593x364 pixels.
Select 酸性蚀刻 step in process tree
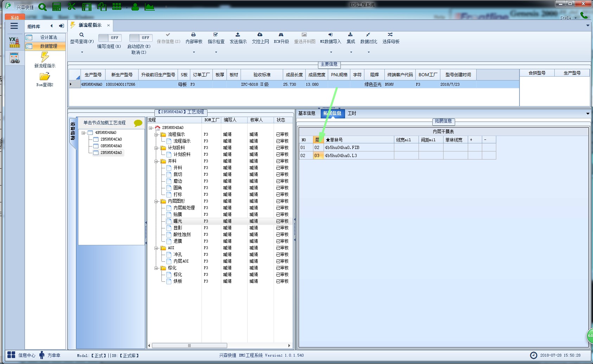coord(182,235)
